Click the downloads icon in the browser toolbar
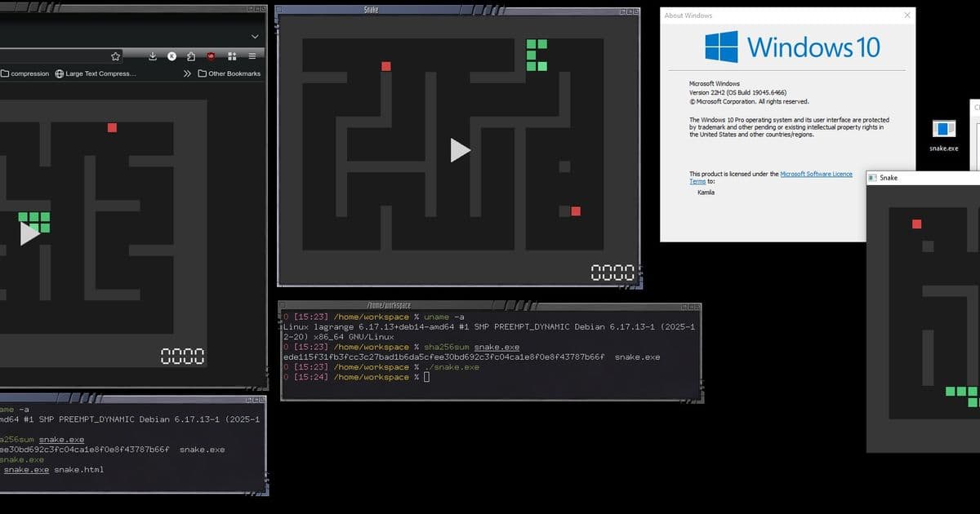The height and width of the screenshot is (514, 980). [152, 55]
